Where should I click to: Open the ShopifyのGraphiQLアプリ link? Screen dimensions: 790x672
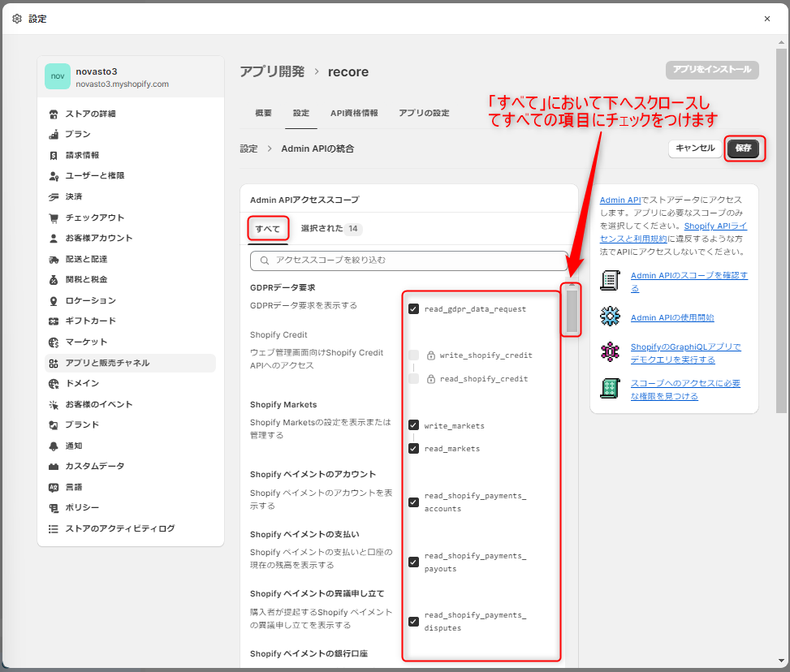pyautogui.click(x=686, y=353)
